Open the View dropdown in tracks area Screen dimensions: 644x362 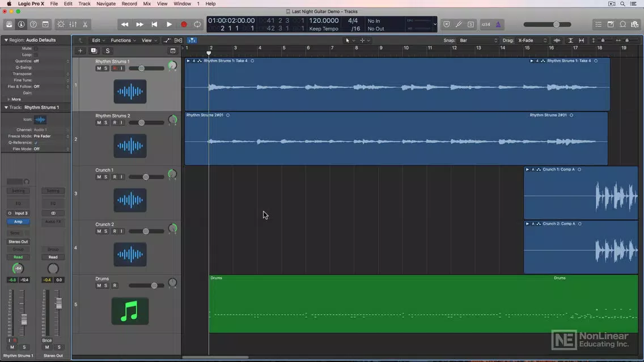point(149,40)
